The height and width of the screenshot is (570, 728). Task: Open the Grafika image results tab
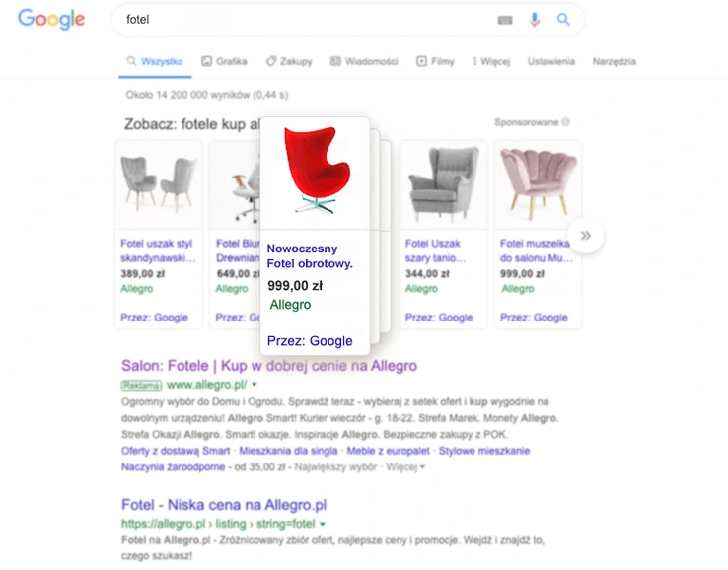(x=224, y=61)
